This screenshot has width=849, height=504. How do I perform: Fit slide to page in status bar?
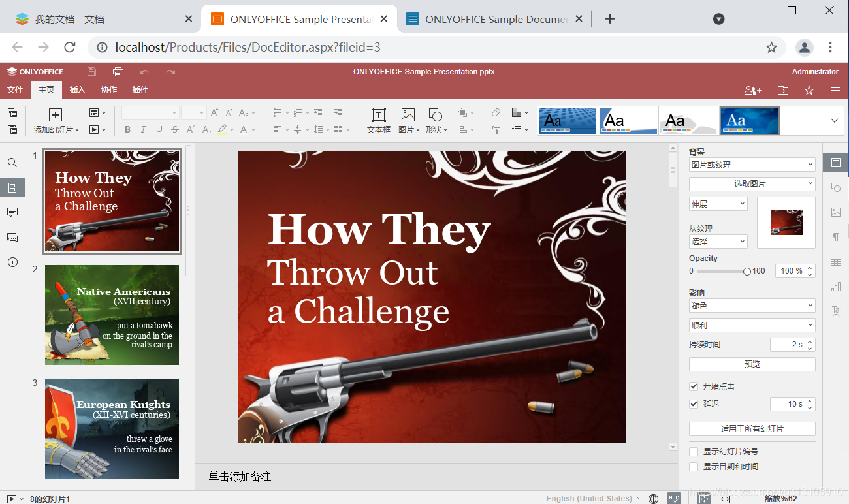[704, 498]
